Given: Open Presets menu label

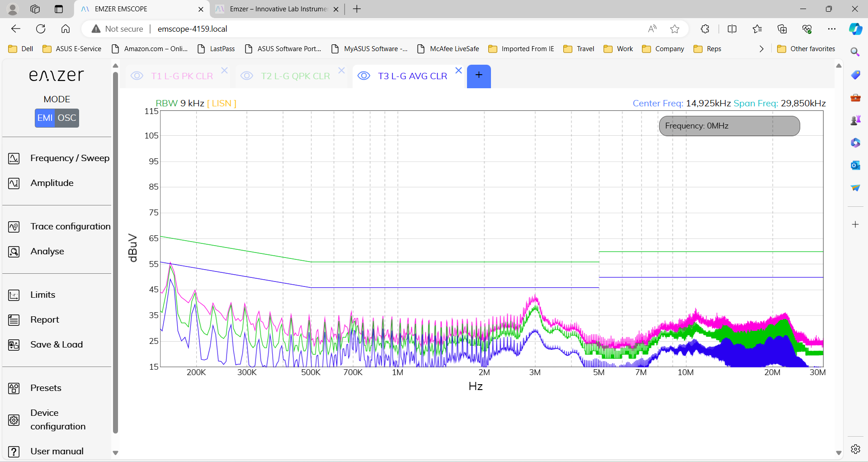Looking at the screenshot, I should (x=46, y=388).
